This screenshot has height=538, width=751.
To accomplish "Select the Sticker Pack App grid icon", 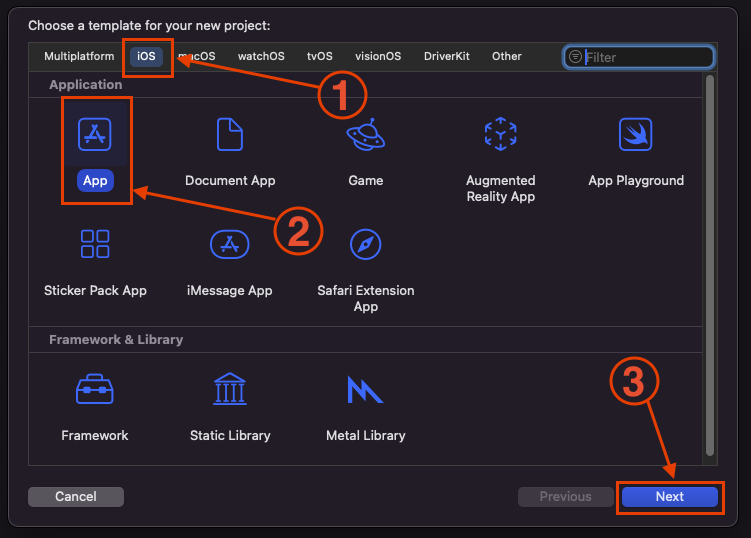I will [x=95, y=244].
